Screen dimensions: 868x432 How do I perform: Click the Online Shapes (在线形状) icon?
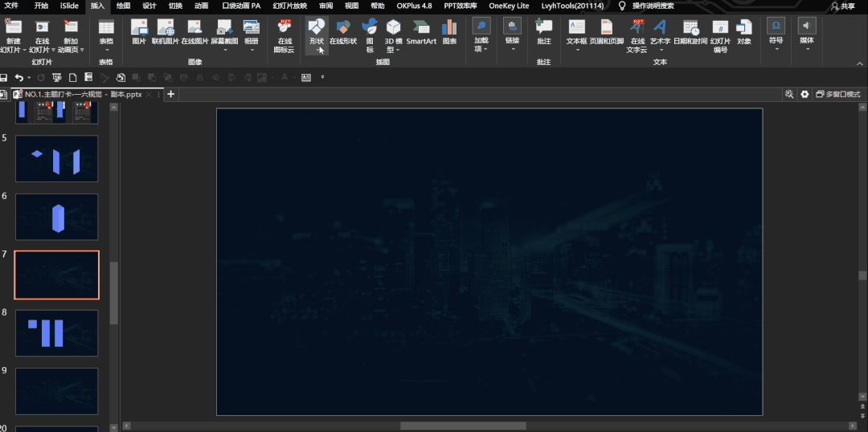(343, 26)
